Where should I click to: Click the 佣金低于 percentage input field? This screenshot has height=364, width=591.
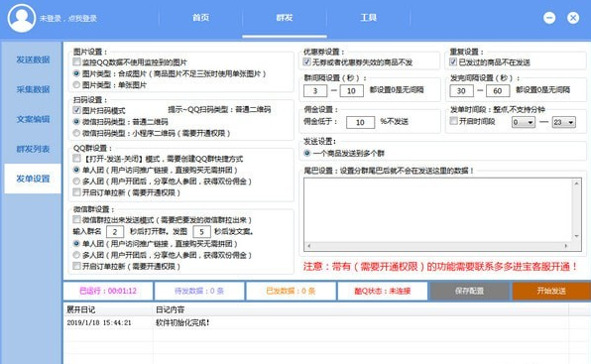pos(360,122)
